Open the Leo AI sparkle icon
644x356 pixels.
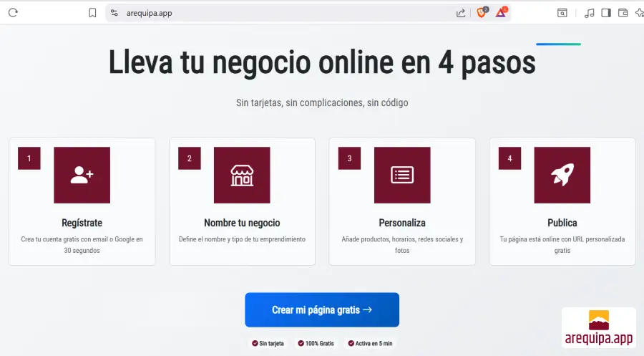(640, 13)
